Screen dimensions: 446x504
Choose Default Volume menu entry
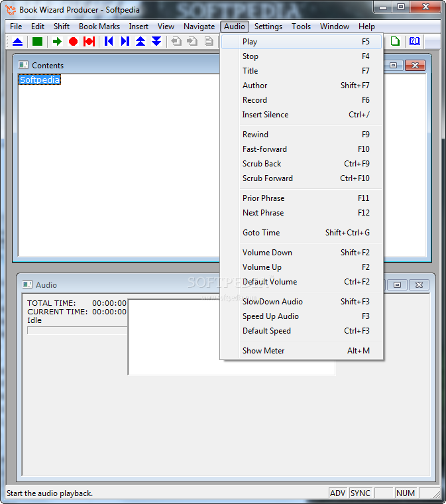tap(302, 282)
